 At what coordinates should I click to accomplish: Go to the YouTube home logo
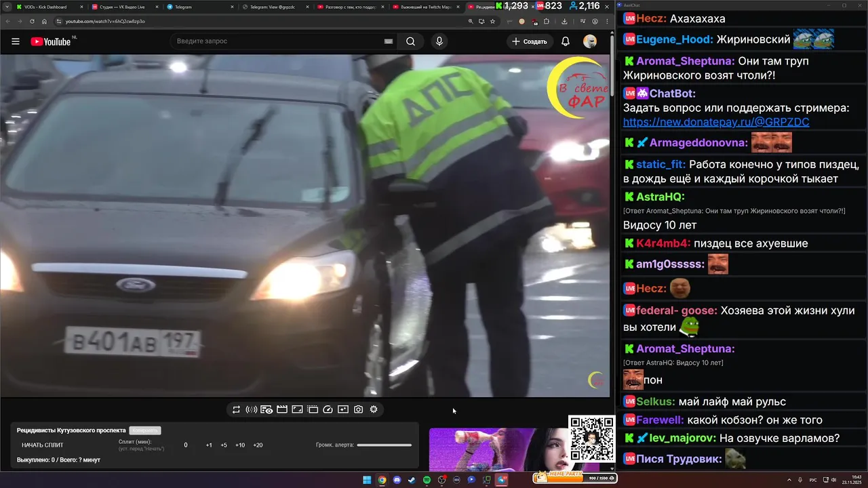[51, 41]
